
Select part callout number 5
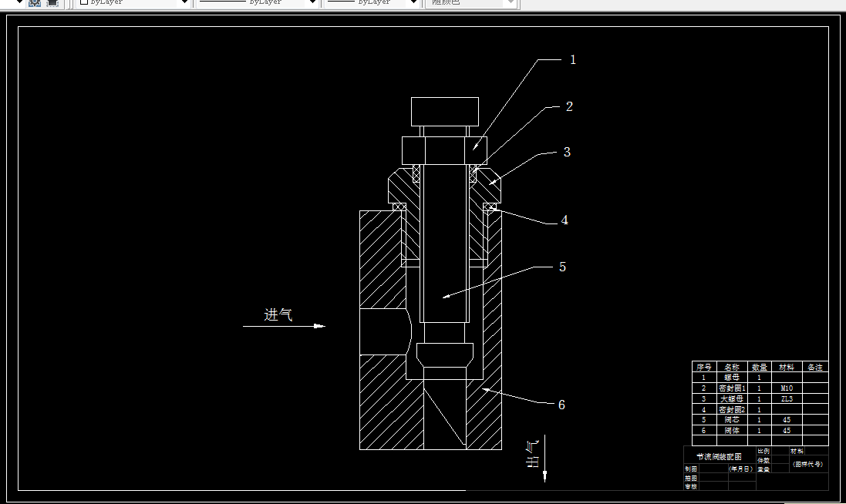(562, 267)
